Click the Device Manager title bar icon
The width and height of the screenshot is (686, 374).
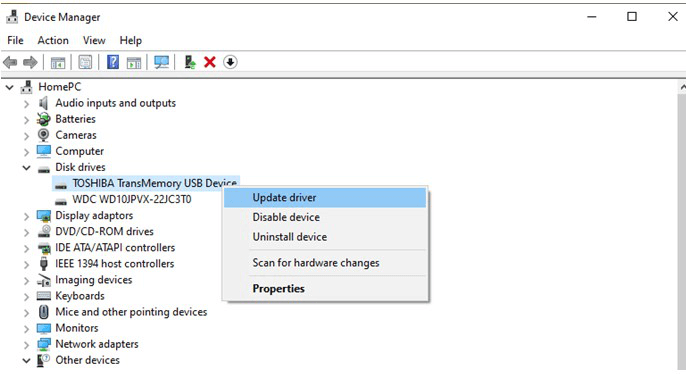click(x=12, y=17)
